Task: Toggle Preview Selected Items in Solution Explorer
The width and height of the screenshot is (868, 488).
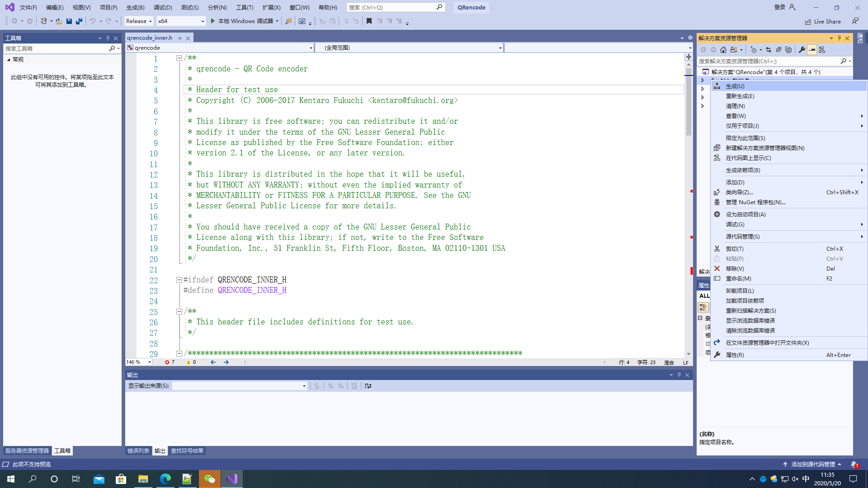Action: tap(812, 50)
